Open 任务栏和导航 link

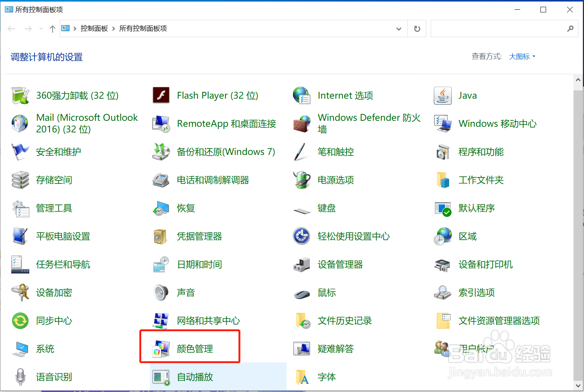tap(63, 264)
